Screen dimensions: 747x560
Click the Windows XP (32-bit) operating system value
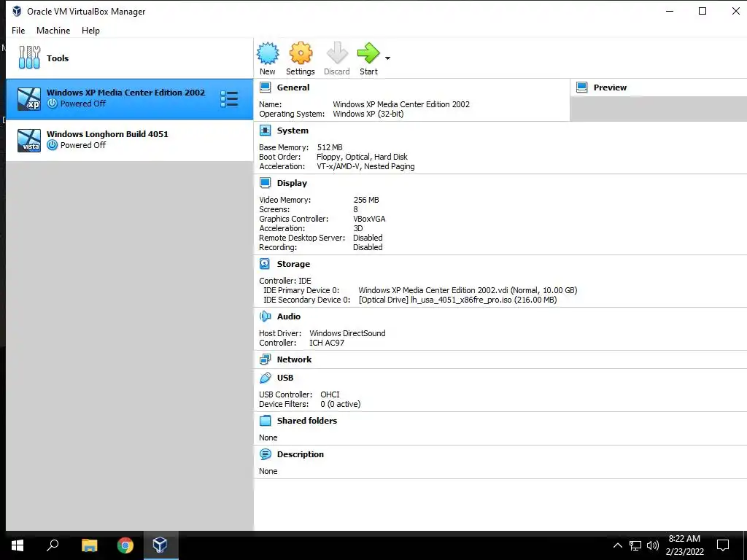368,114
